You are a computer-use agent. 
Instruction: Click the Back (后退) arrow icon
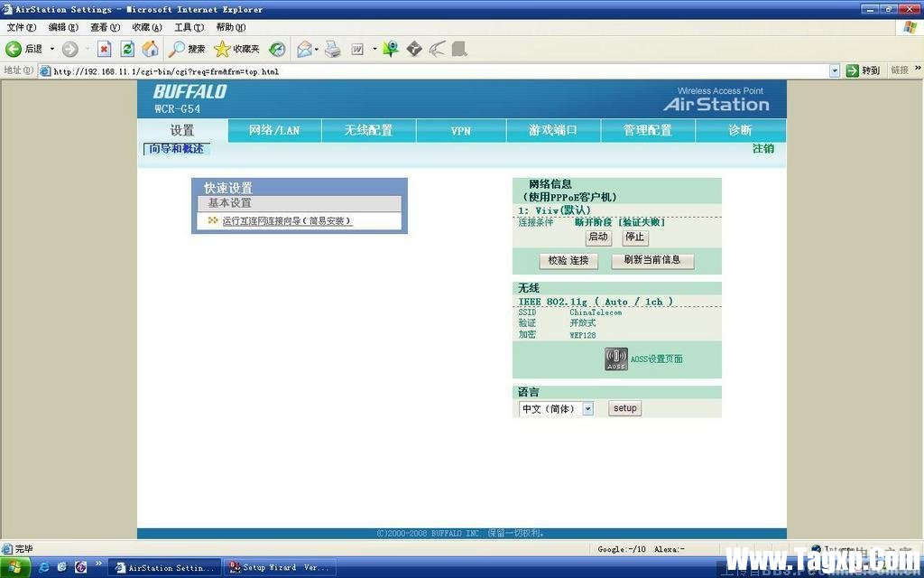coord(14,49)
